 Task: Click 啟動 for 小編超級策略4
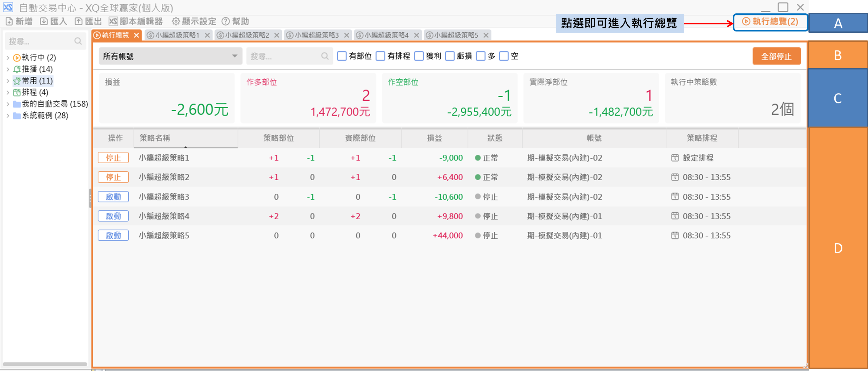(113, 216)
